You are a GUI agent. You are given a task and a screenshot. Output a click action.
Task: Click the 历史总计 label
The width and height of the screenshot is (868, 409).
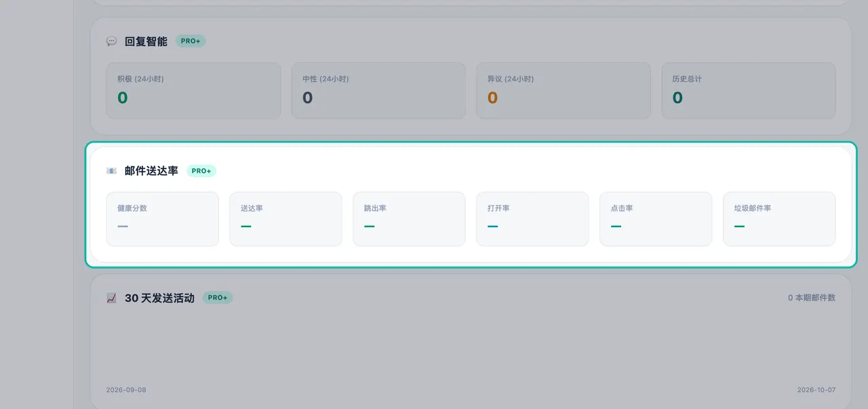[687, 79]
